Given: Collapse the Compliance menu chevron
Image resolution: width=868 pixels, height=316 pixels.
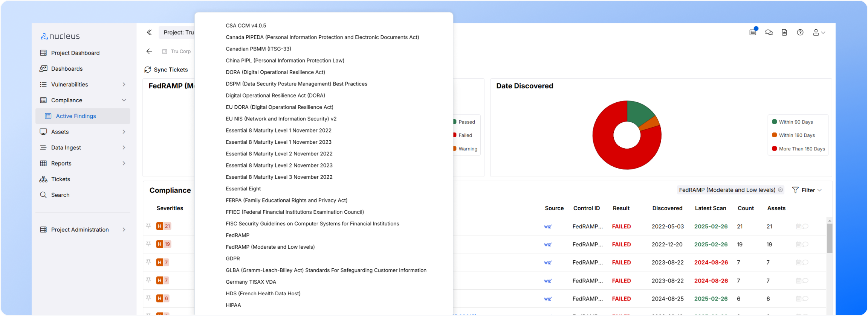Looking at the screenshot, I should (124, 100).
